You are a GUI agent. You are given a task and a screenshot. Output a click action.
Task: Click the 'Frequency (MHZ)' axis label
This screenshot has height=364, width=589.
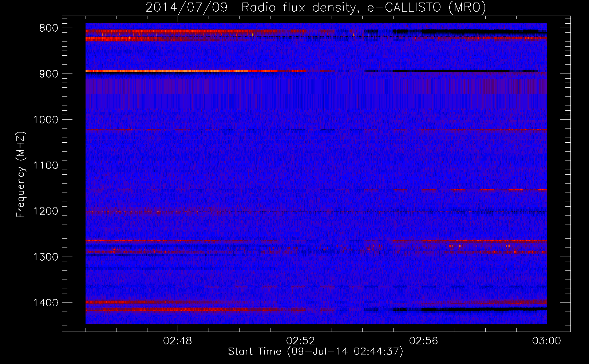21,175
